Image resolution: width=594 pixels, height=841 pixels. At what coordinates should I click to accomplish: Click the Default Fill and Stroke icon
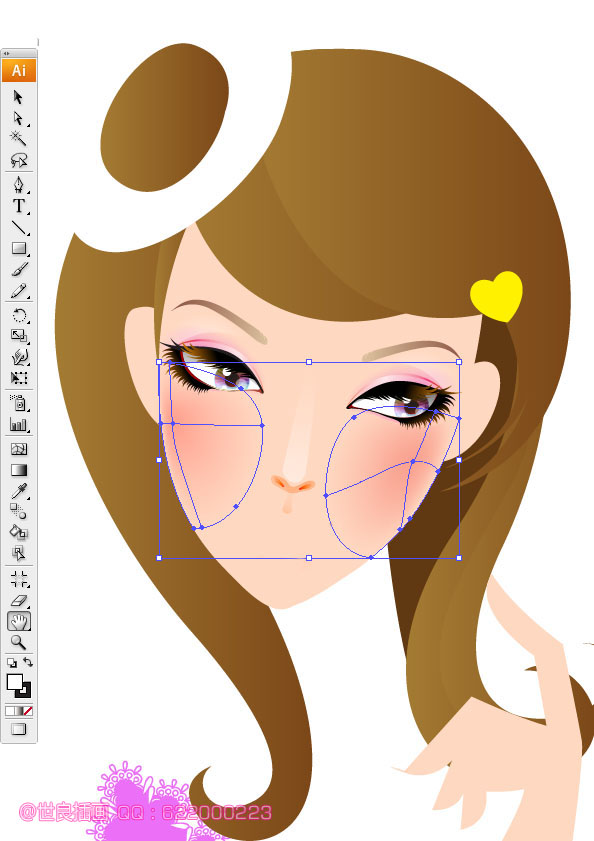(11, 663)
